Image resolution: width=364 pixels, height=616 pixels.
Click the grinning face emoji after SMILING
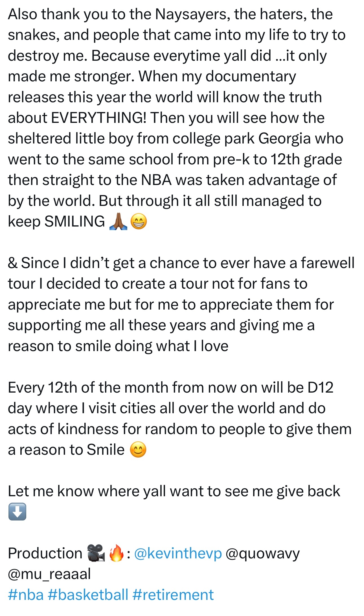point(139,222)
